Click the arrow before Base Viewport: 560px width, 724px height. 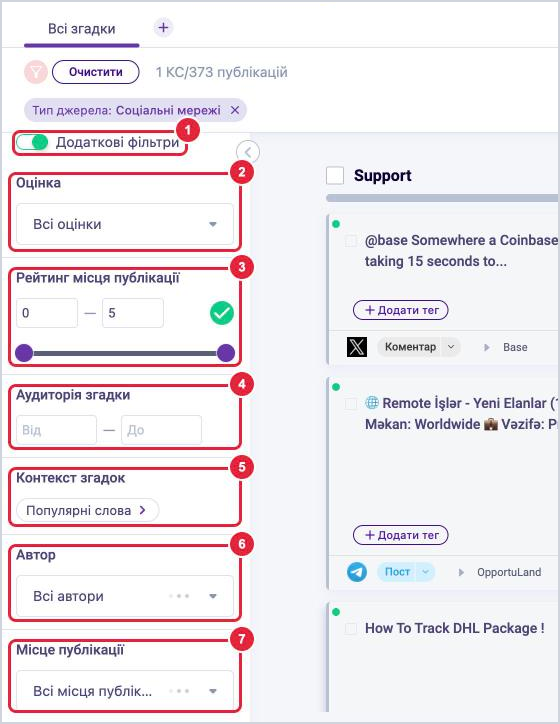487,347
